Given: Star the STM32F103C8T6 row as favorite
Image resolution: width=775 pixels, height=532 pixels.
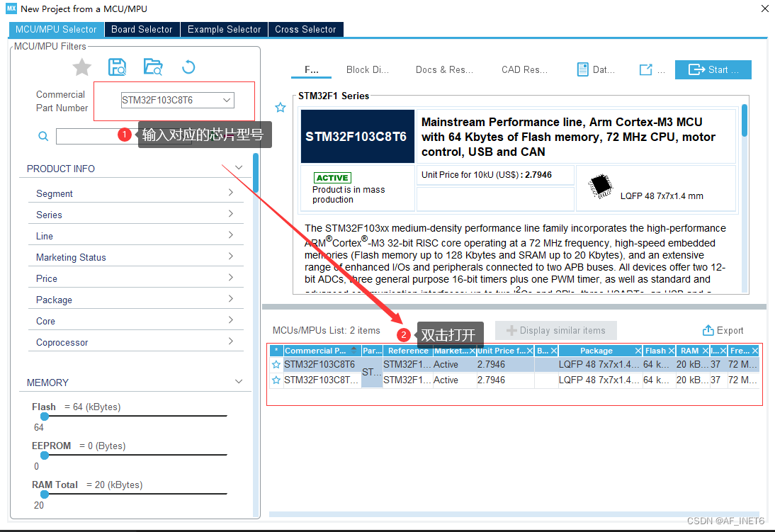Looking at the screenshot, I should 276,364.
